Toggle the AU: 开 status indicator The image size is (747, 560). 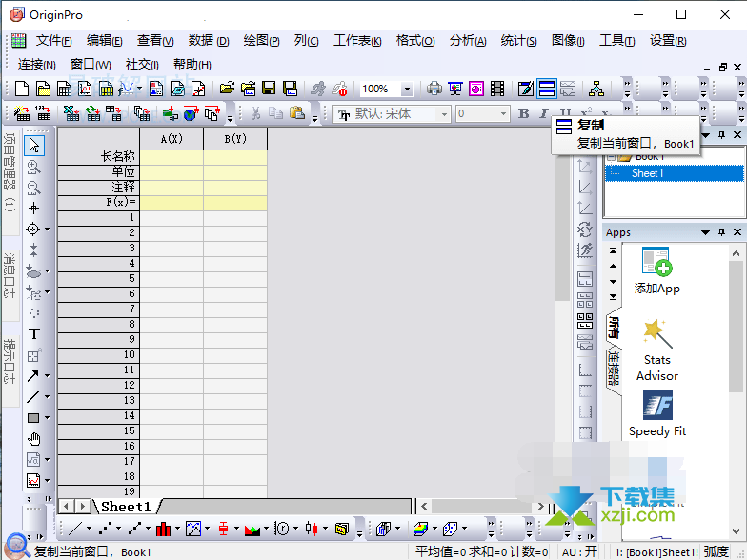pyautogui.click(x=579, y=552)
